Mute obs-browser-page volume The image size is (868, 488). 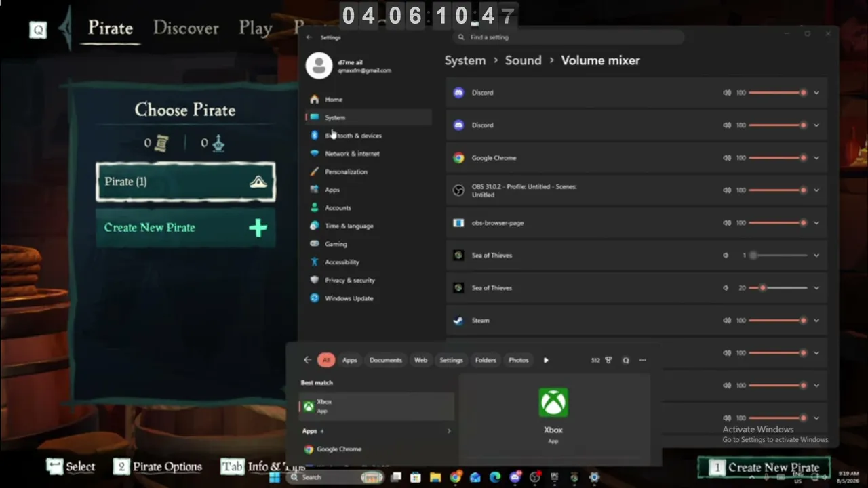[727, 223]
